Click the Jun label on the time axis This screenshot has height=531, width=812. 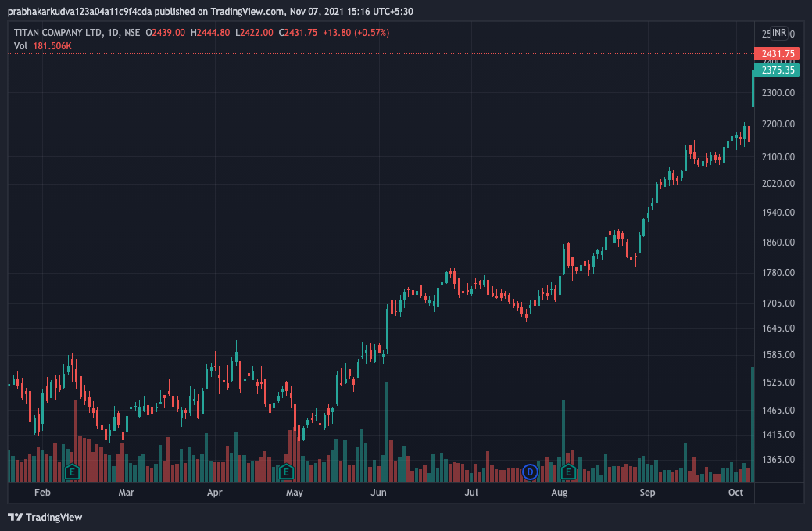point(378,492)
